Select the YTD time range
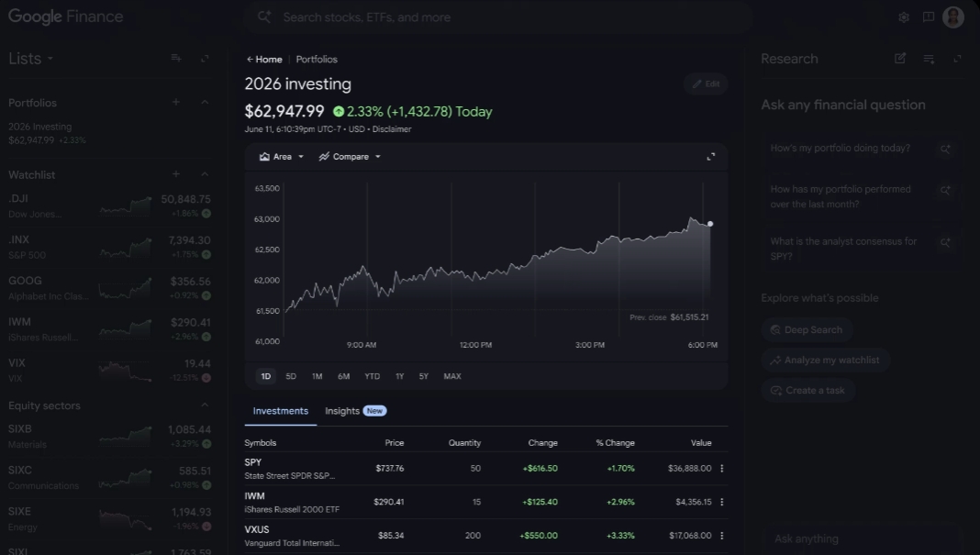This screenshot has height=555, width=980. coord(372,376)
